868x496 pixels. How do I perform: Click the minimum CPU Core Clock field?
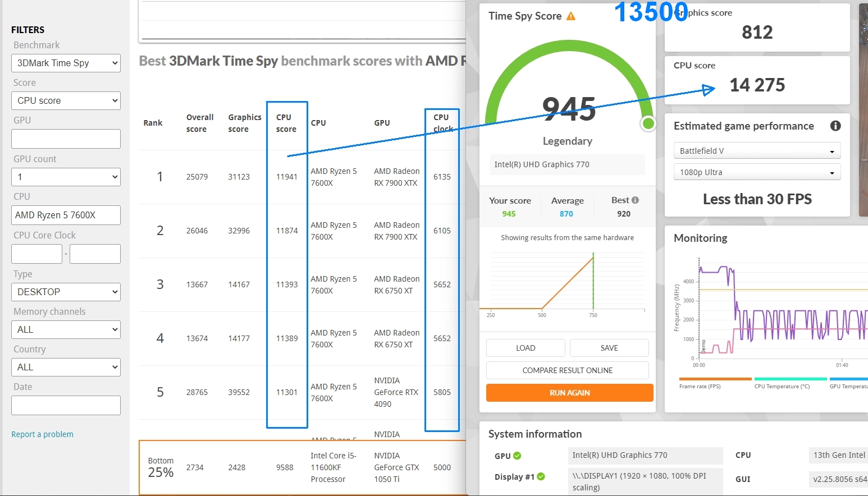pyautogui.click(x=36, y=254)
